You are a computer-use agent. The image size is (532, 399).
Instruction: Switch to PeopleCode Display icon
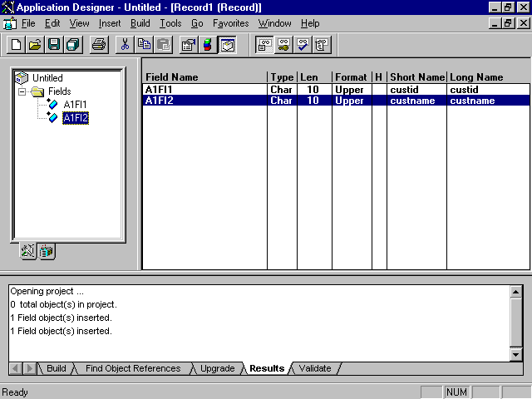(322, 45)
